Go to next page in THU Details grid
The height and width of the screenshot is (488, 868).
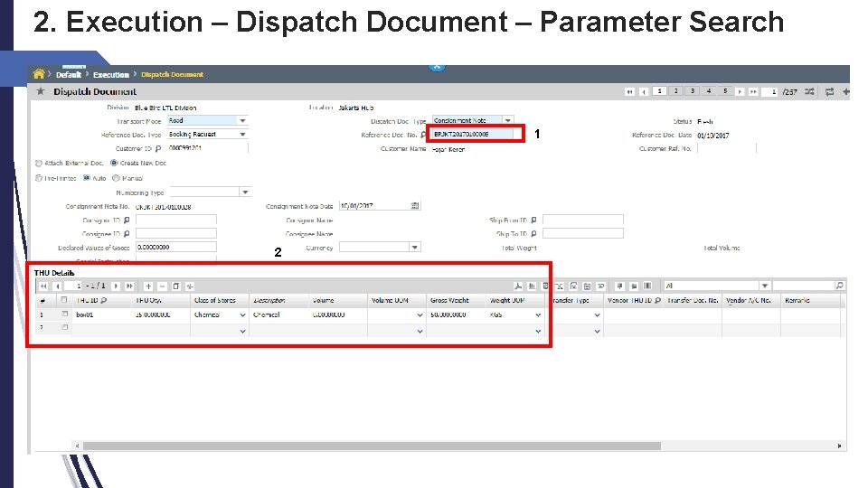tap(116, 286)
